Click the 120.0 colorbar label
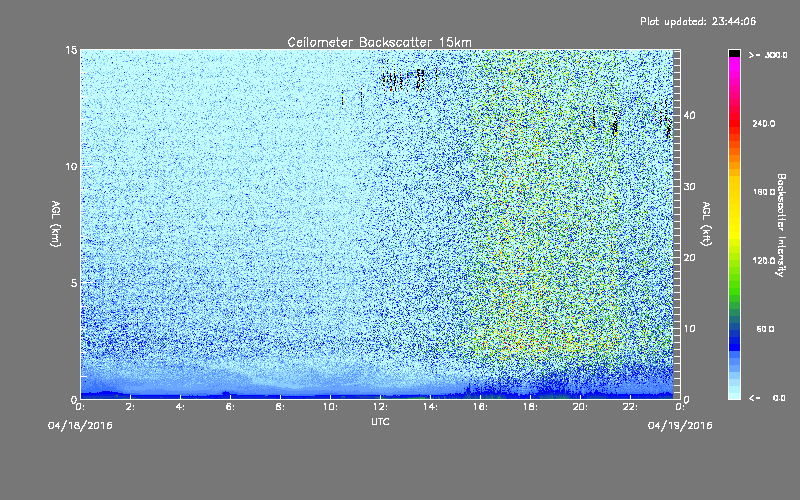Image resolution: width=800 pixels, height=500 pixels. coord(764,261)
